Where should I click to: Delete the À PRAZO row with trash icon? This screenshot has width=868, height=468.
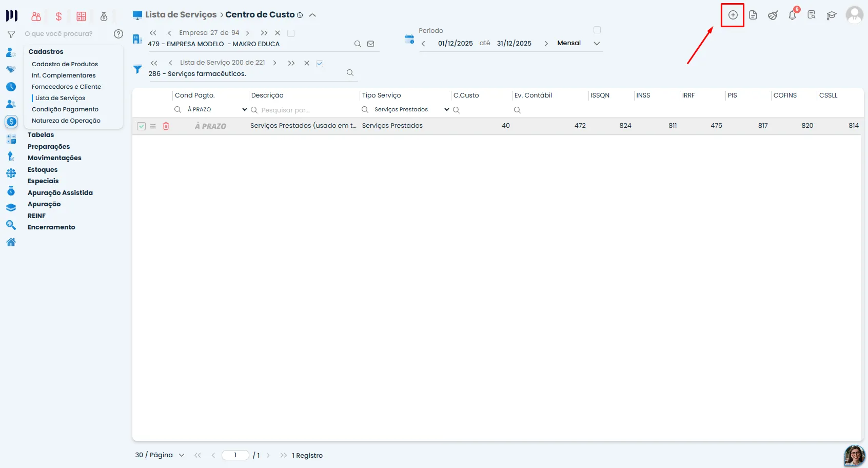[x=166, y=126]
